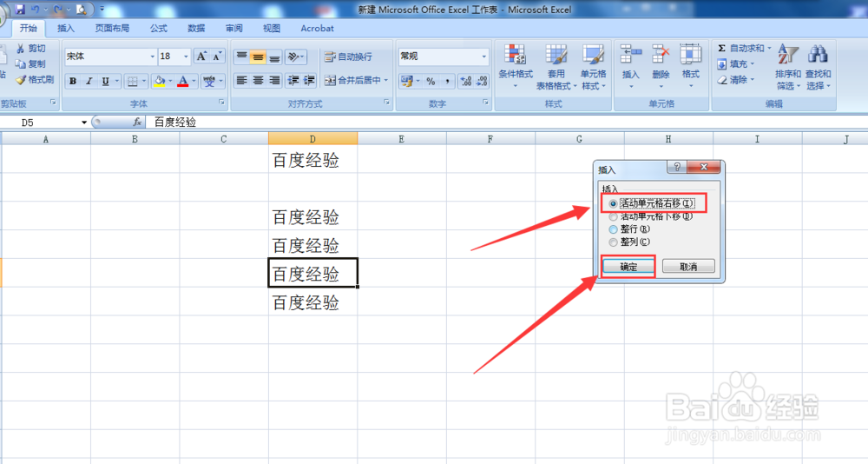This screenshot has width=868, height=464.
Task: Open Find and Select (查找和选择)
Action: [818, 68]
